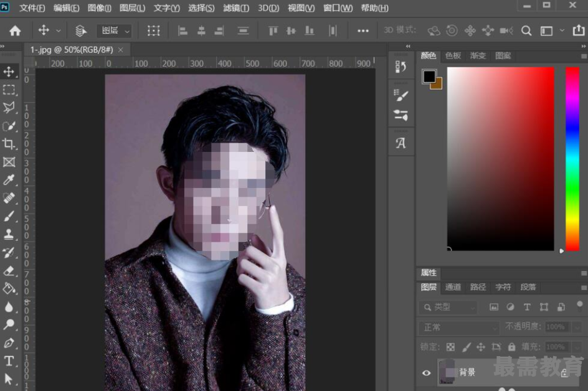Image resolution: width=588 pixels, height=391 pixels.
Task: Open the 窗口(W) menu
Action: (338, 8)
